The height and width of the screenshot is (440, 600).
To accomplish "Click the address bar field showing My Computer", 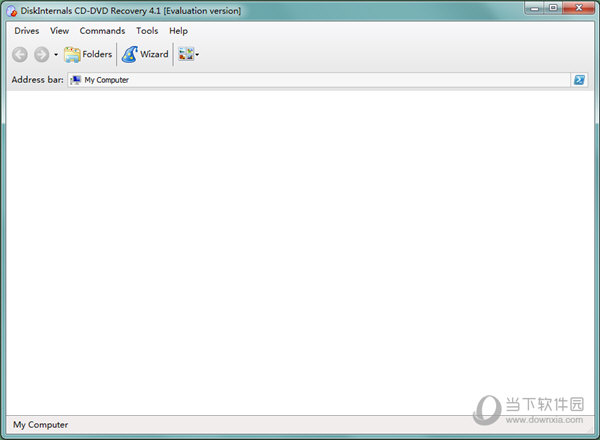I will tap(319, 80).
